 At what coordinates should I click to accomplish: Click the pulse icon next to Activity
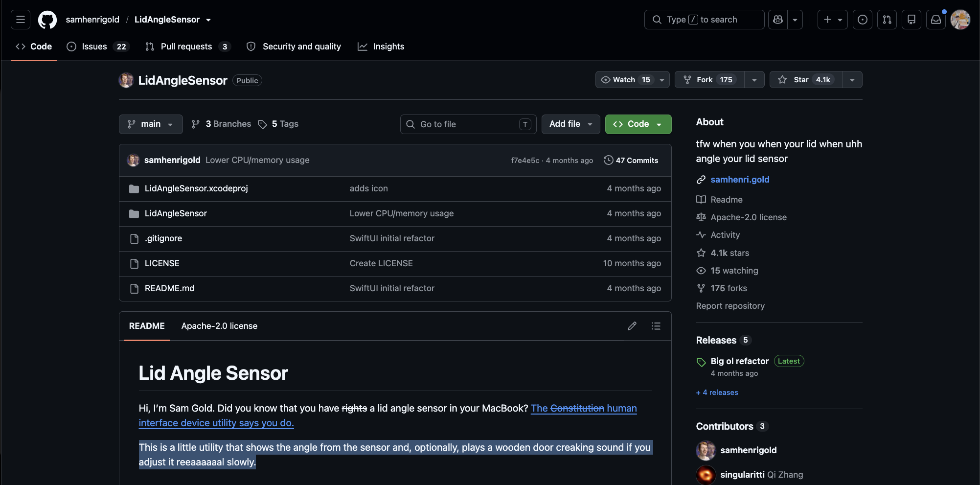pos(701,235)
